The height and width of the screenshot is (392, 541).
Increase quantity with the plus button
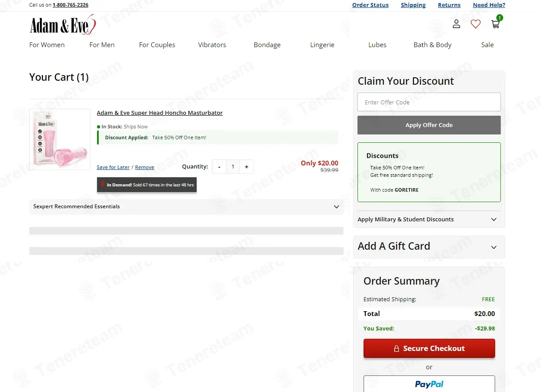(246, 167)
